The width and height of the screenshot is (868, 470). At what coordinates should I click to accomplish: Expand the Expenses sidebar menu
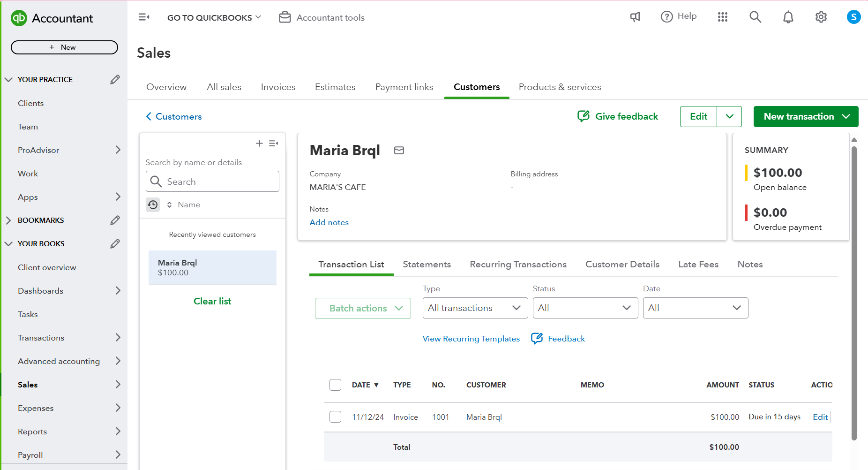pos(118,408)
